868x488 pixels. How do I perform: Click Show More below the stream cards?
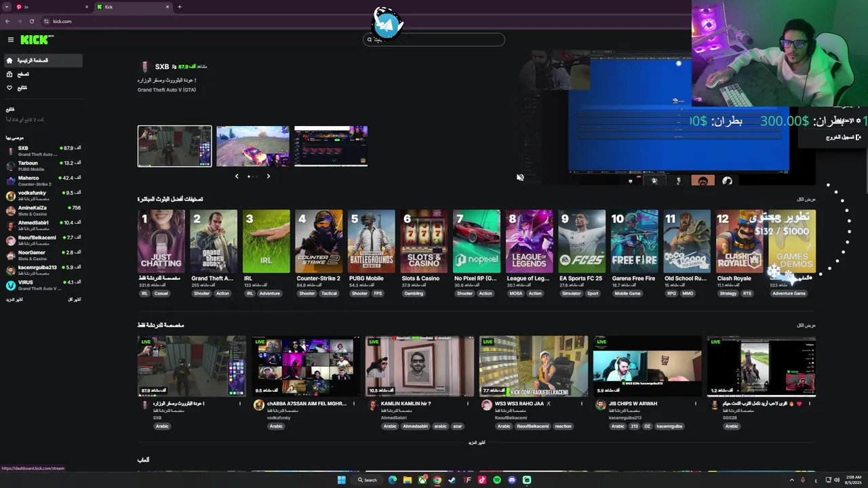pyautogui.click(x=477, y=443)
